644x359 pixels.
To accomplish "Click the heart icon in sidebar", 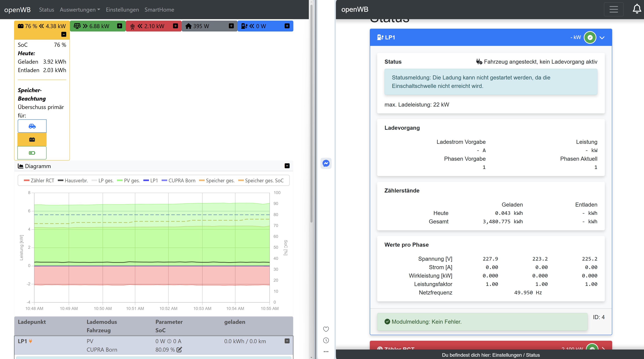I will (326, 329).
